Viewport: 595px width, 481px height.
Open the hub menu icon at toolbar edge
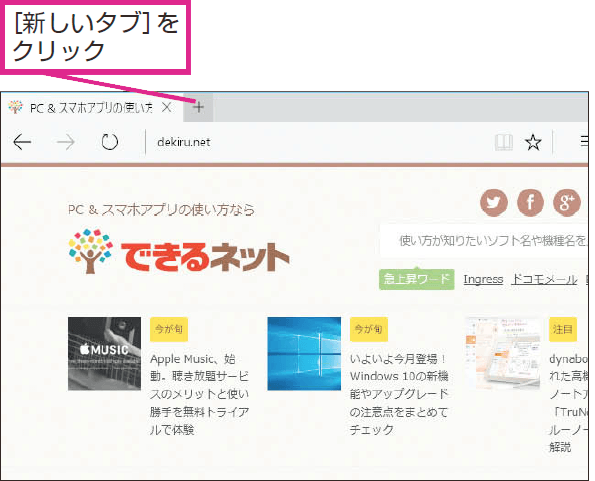(584, 142)
